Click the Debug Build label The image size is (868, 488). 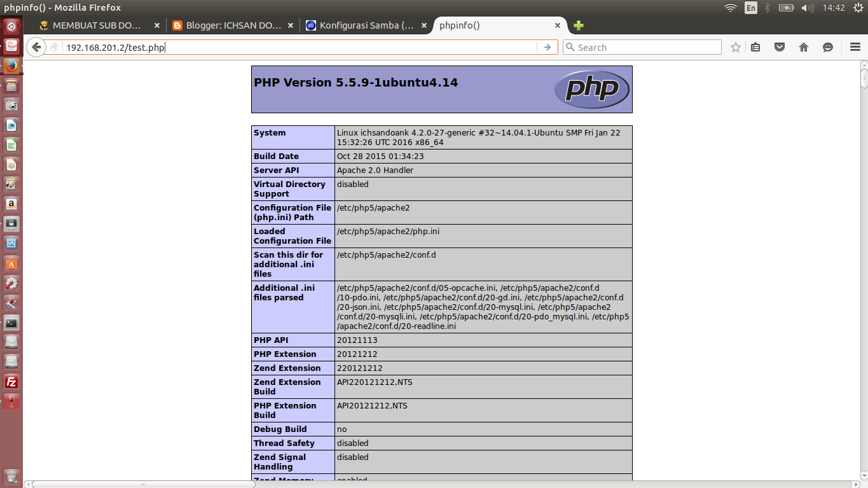pyautogui.click(x=280, y=429)
